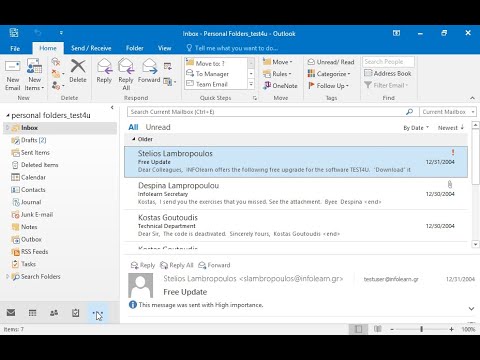Click Tell me what you want to do
The width and height of the screenshot is (480, 360).
(232, 48)
